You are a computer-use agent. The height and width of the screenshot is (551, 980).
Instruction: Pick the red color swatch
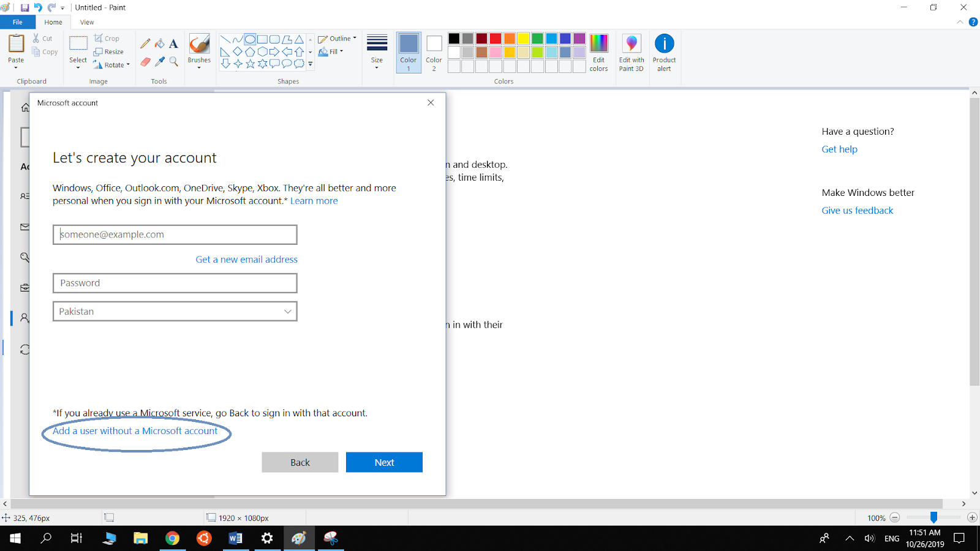coord(496,39)
